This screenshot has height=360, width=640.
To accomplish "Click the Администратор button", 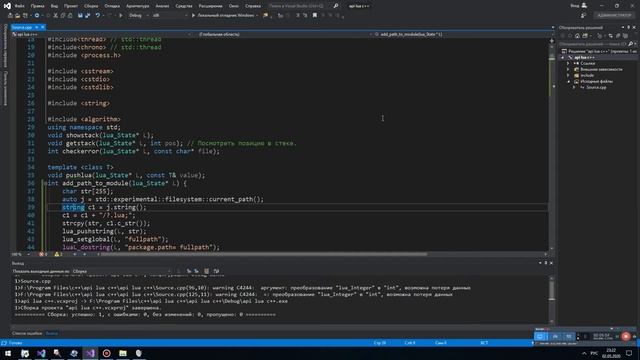I will pyautogui.click(x=614, y=16).
